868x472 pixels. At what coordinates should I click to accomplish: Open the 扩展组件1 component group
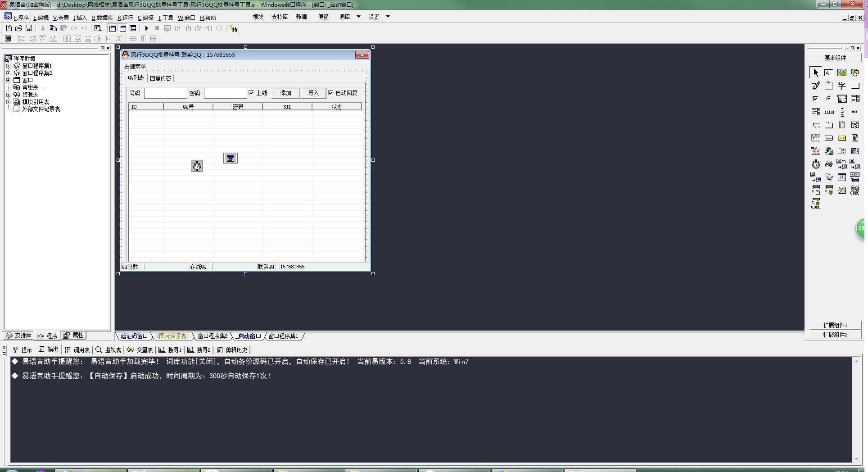[835, 325]
